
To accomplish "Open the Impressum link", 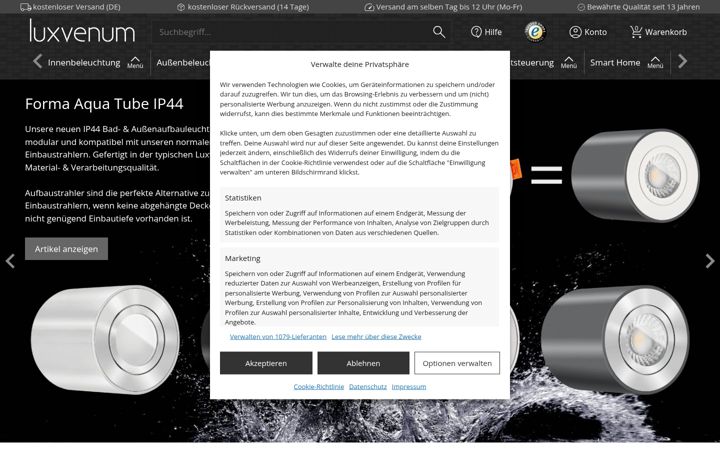I will 409,387.
